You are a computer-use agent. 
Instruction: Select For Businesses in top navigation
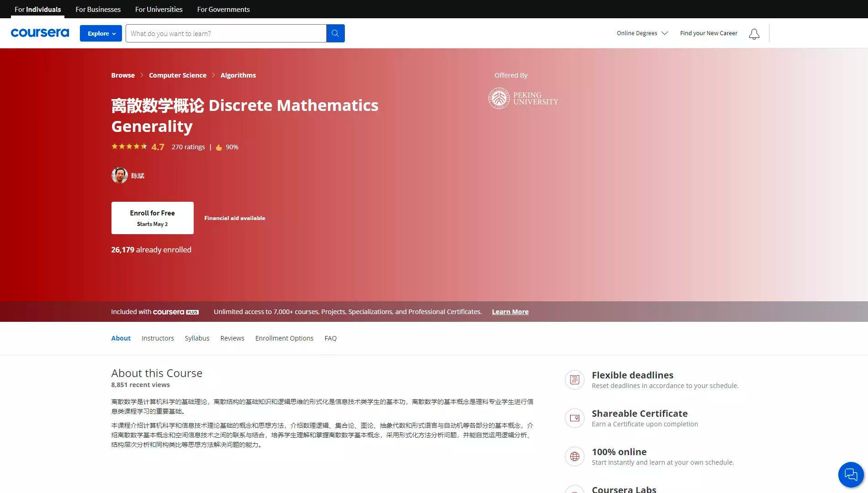pyautogui.click(x=97, y=9)
